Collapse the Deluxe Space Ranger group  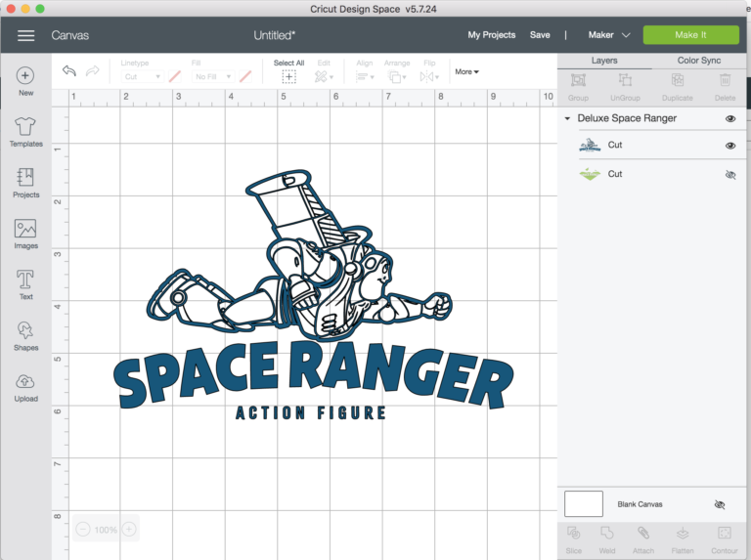tap(567, 118)
